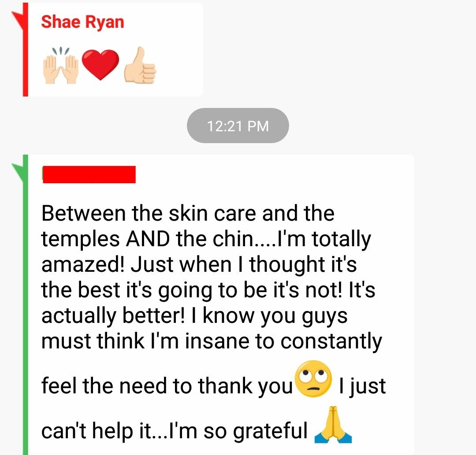Click the green vertical sender bar
Viewport: 476px width, 455px height.
point(26,305)
